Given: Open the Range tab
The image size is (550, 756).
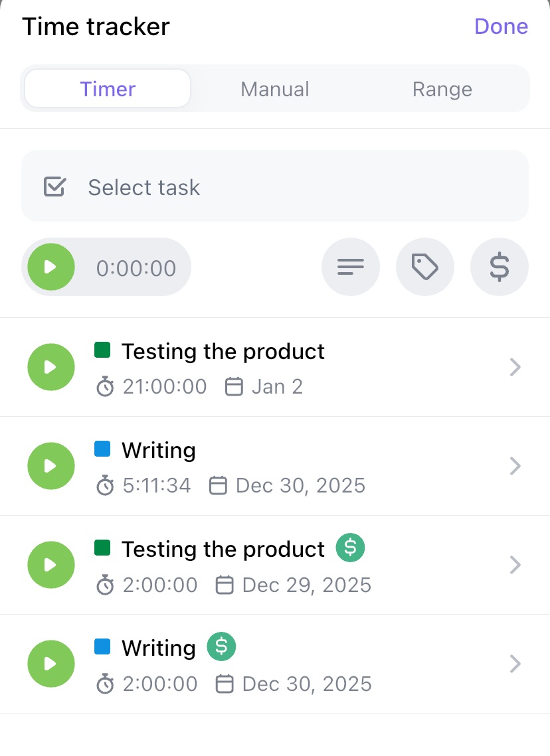Looking at the screenshot, I should (x=442, y=88).
